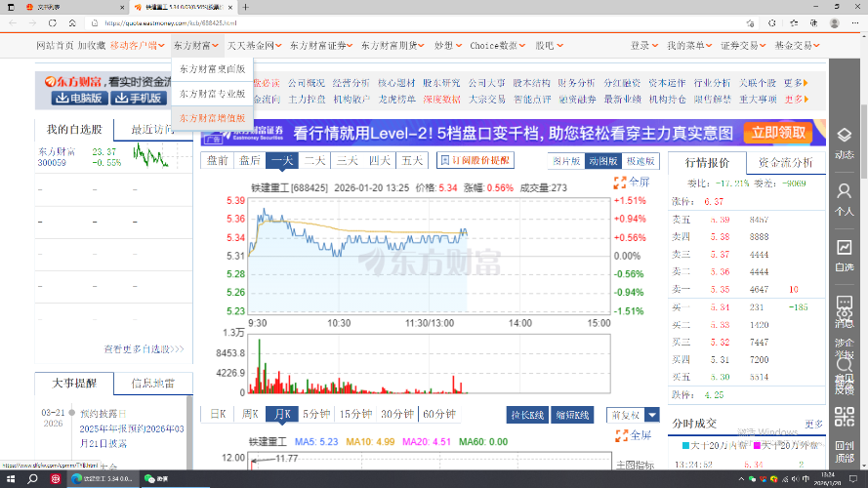The width and height of the screenshot is (868, 488).
Task: Click the browser address bar URL
Action: (x=171, y=23)
